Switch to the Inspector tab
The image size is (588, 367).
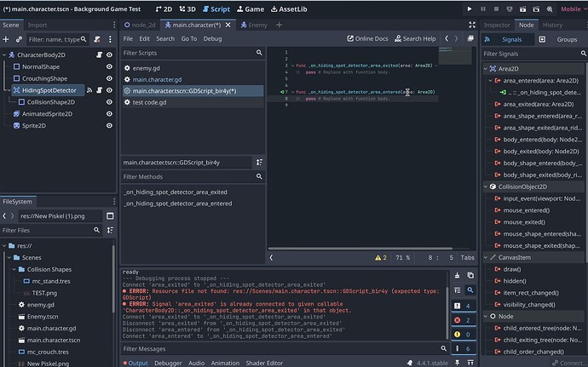coord(497,26)
